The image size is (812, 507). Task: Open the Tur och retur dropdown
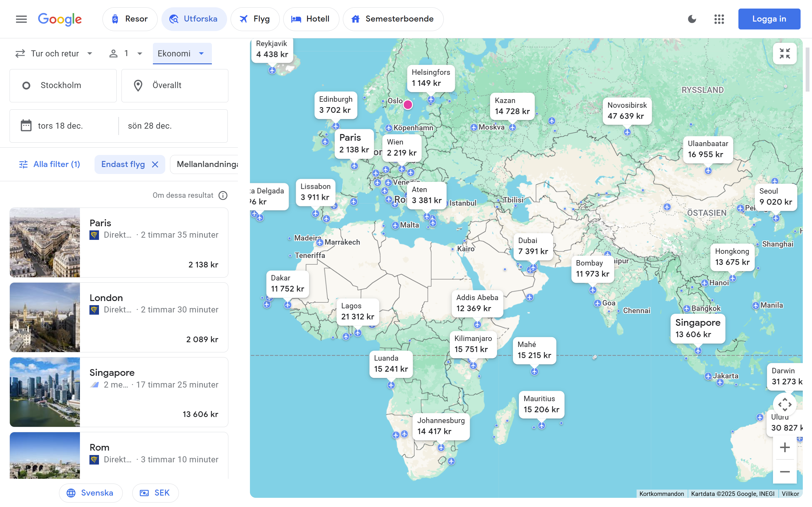54,53
